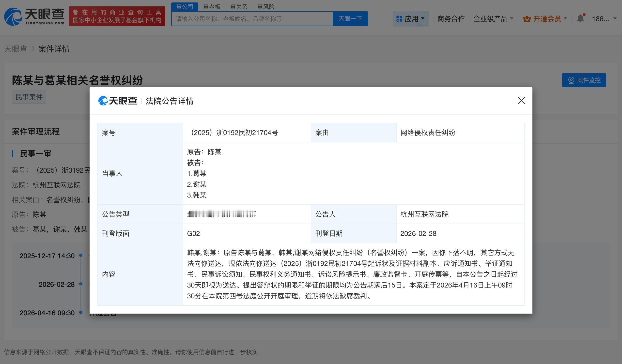Click the red notification dot on the bell
622x364 pixels.
pos(584,14)
